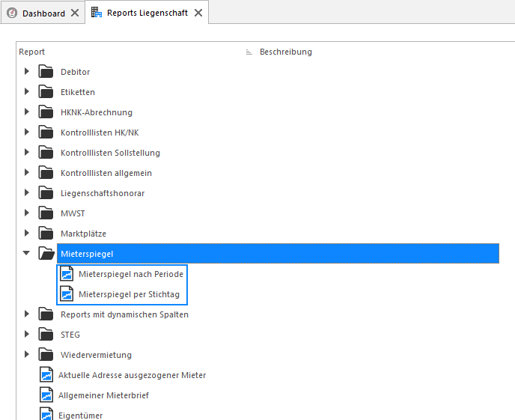This screenshot has width=515, height=420.
Task: Select the Kontrolllisten HK/NK entry
Action: tap(100, 133)
